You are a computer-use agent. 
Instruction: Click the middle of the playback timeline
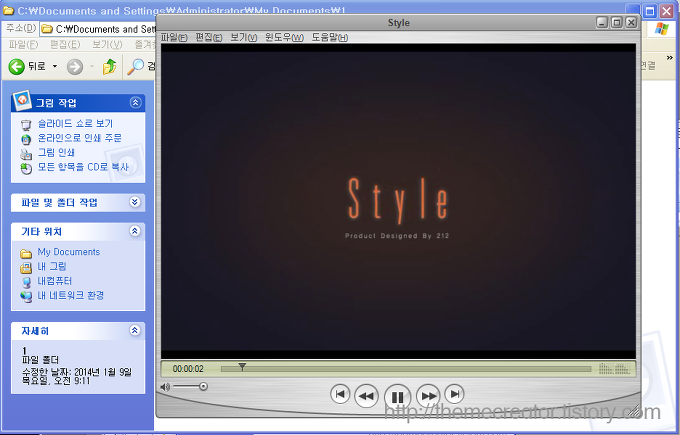point(406,369)
